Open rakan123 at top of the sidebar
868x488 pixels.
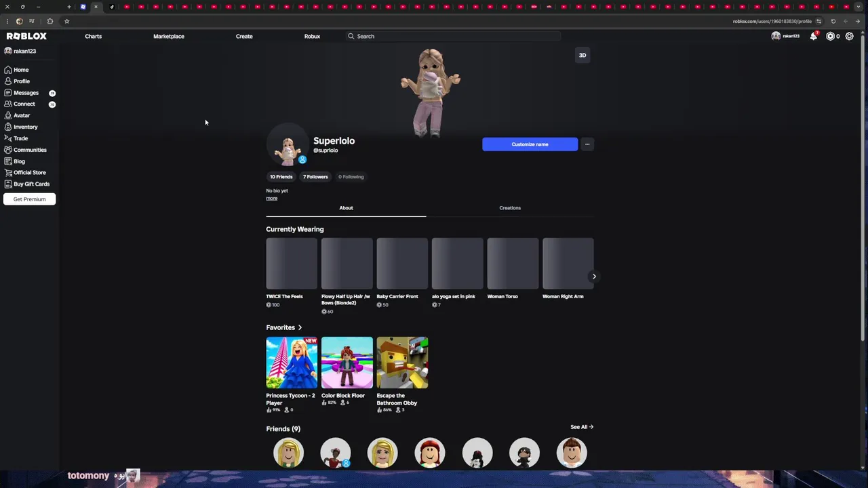click(20, 52)
